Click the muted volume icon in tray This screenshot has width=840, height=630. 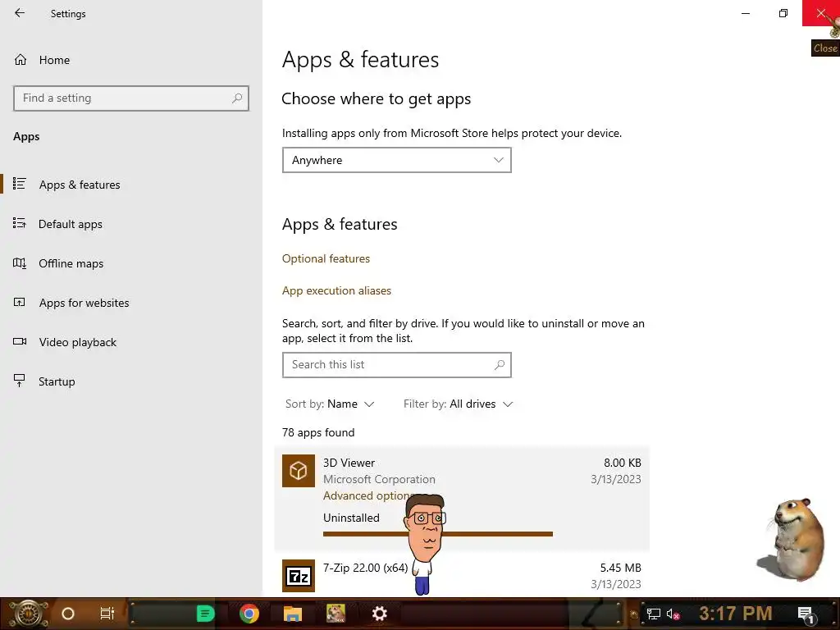tap(673, 614)
